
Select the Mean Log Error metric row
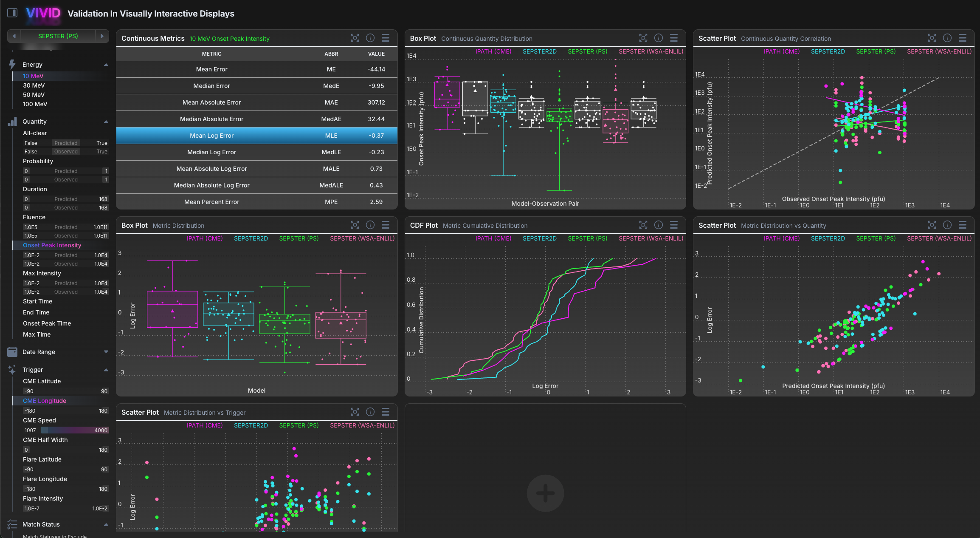[x=256, y=136]
